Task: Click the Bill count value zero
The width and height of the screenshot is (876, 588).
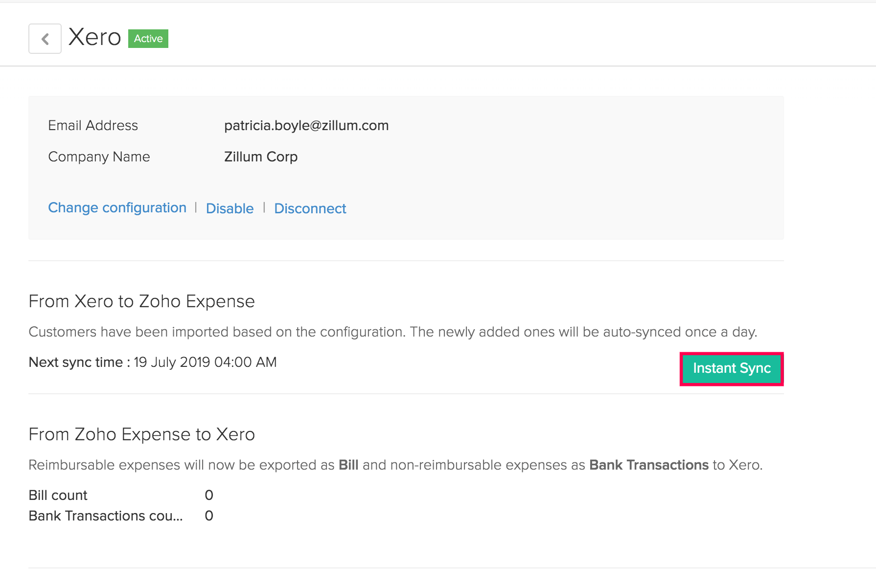Action: coord(209,496)
